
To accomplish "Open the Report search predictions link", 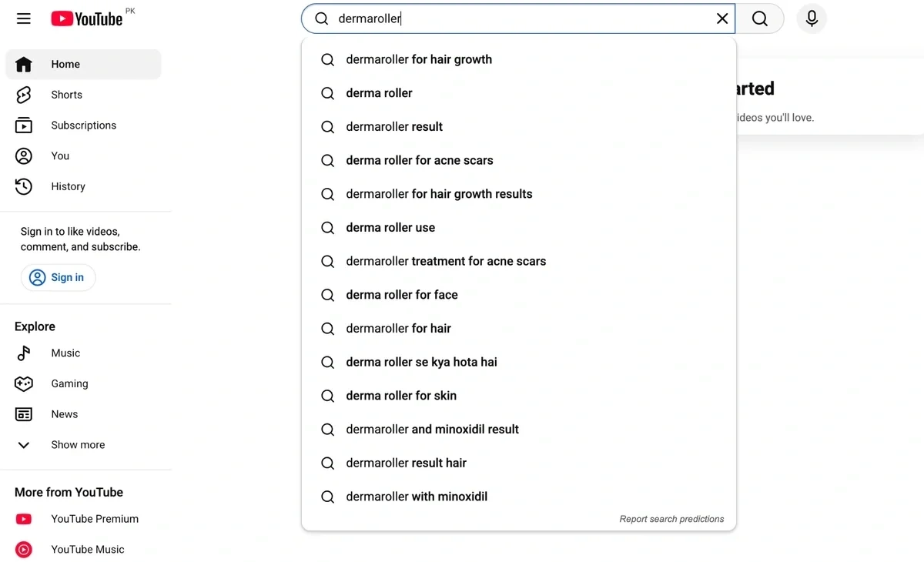I will click(671, 519).
